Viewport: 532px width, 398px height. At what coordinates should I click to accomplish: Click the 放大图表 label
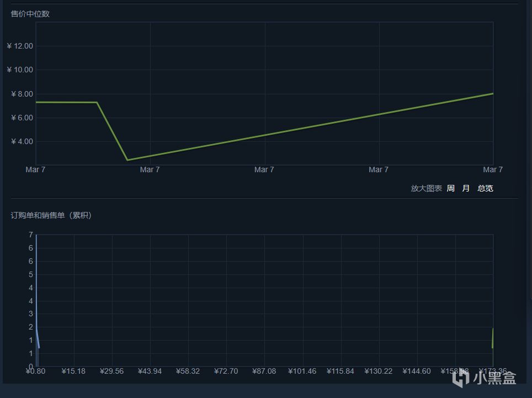click(427, 188)
